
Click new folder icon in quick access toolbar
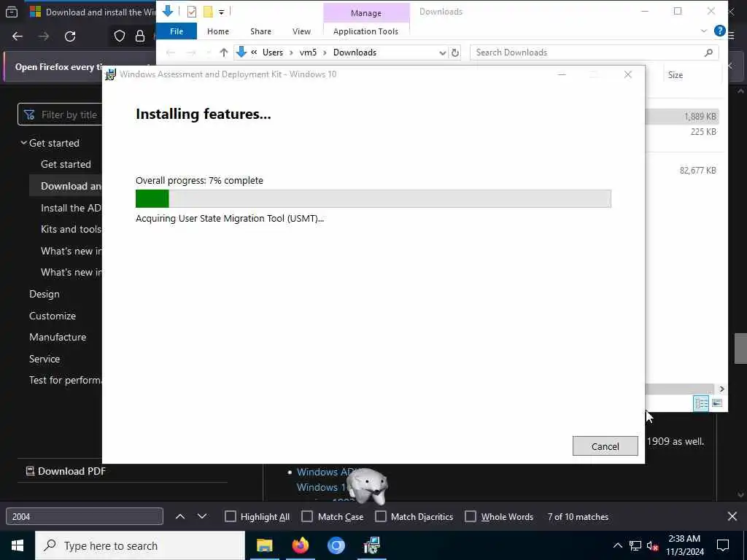(x=208, y=12)
